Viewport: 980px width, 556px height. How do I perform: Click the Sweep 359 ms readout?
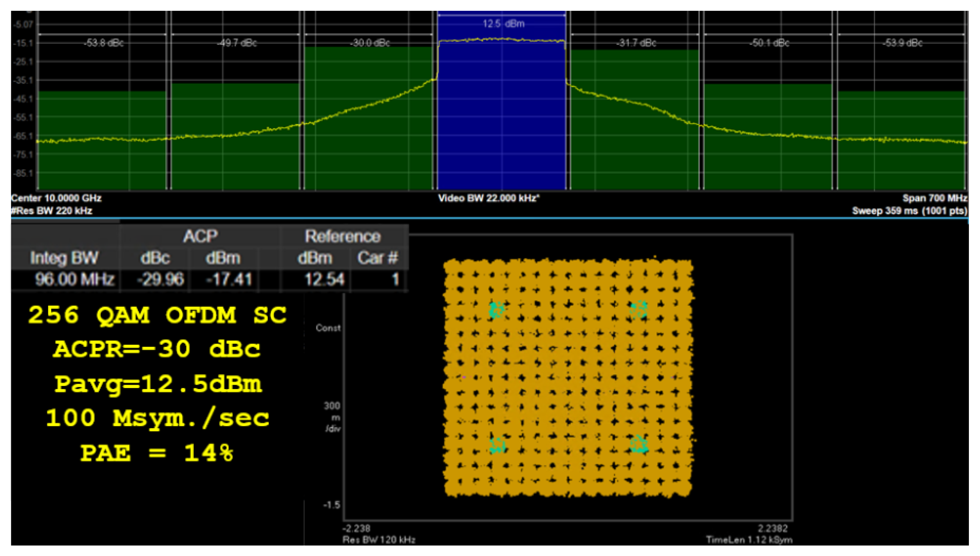[909, 211]
